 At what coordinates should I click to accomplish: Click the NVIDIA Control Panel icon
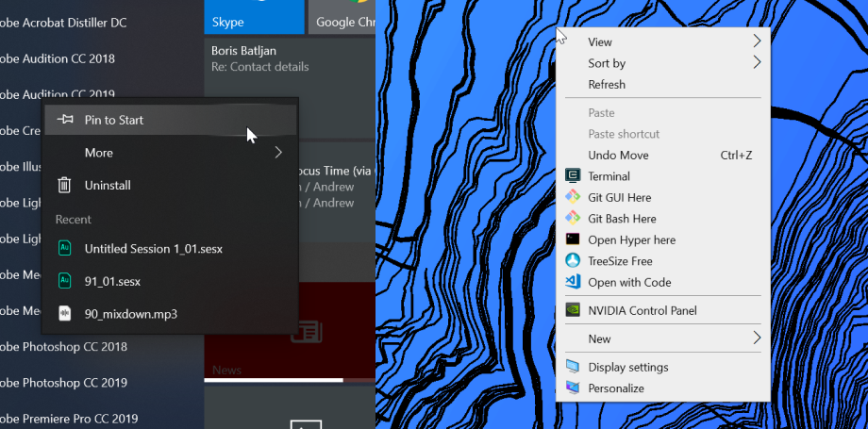[x=573, y=310]
